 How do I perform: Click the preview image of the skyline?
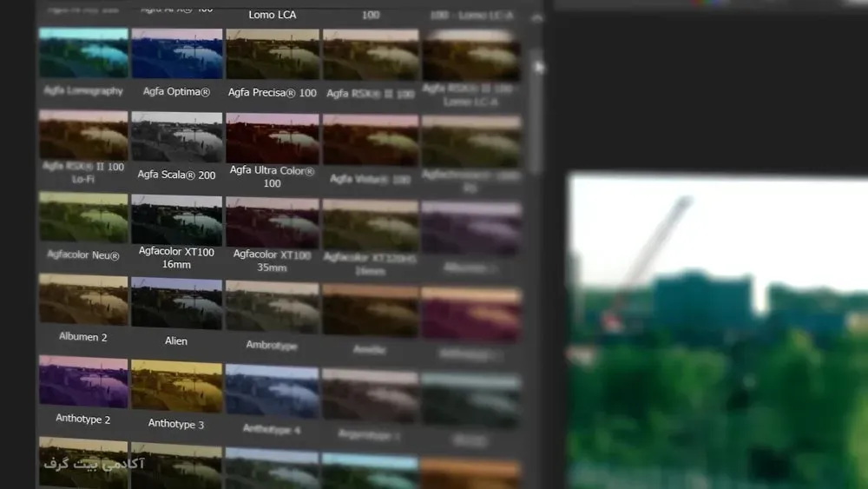(x=718, y=331)
